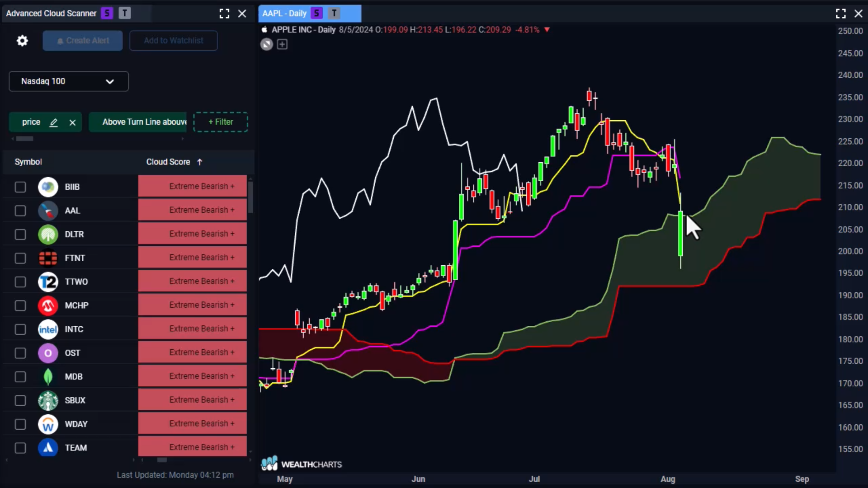
Task: Click the WealthCharts logo
Action: coord(302,464)
